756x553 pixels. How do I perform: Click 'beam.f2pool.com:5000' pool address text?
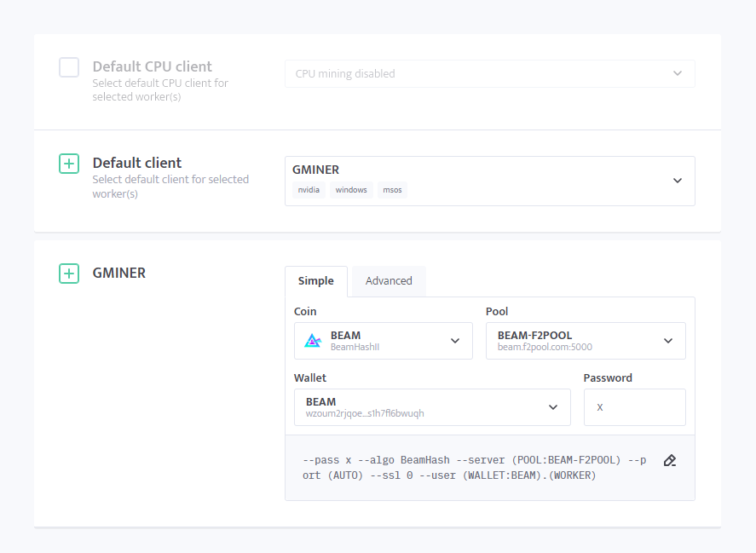point(545,347)
